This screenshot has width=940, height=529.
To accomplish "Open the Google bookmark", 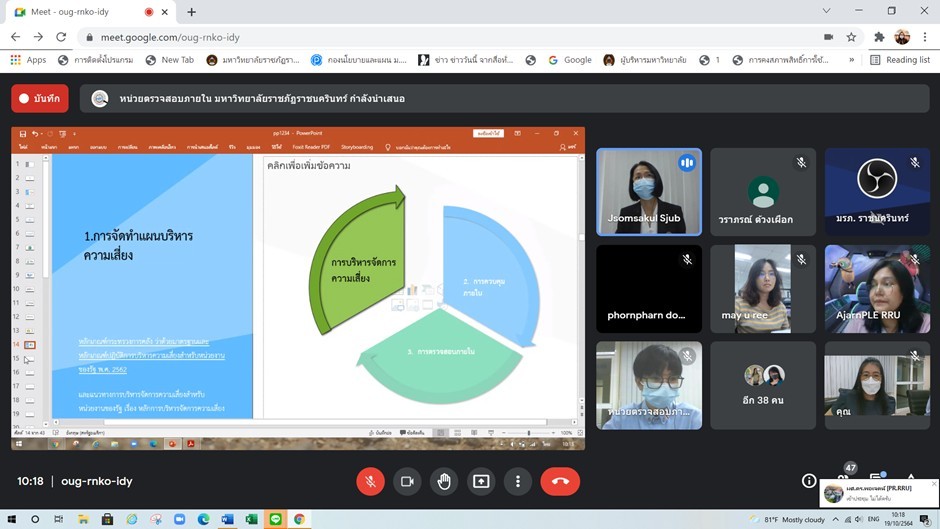I will tap(570, 60).
